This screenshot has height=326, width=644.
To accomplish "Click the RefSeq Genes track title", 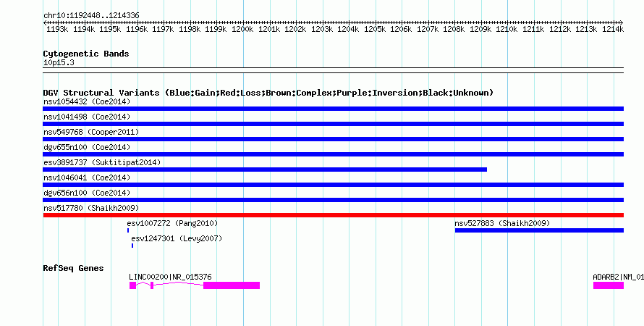I will point(74,269).
